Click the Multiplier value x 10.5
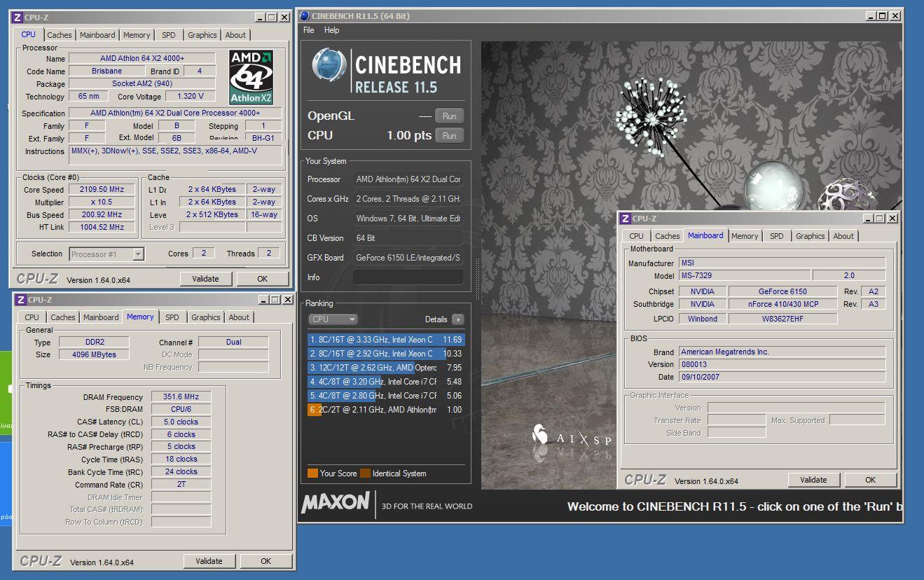The width and height of the screenshot is (924, 580). coord(103,202)
